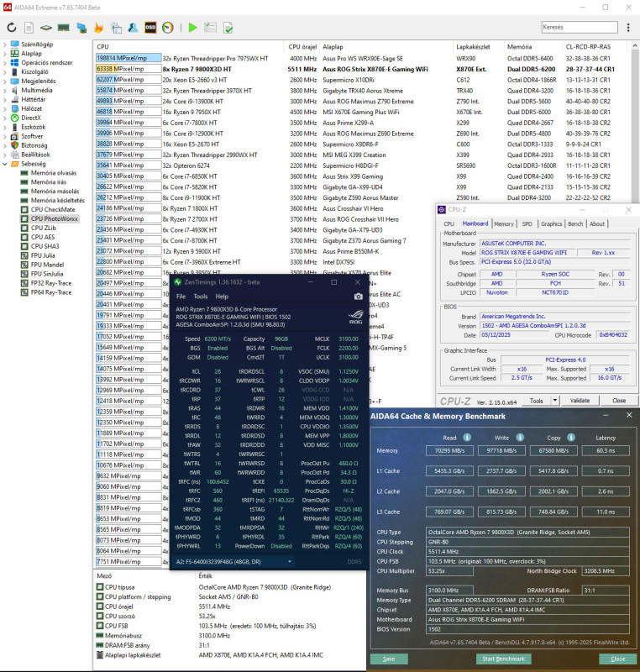
Task: Switch to Bench tab in CPU-Z
Action: [x=575, y=223]
